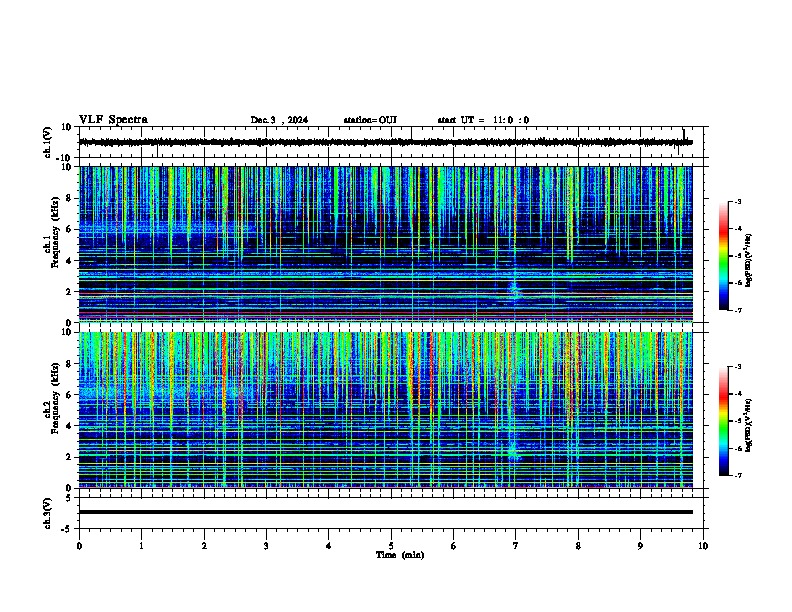Click the "3" tick on the time axis
Image resolution: width=792 pixels, height=612 pixels.
[x=266, y=546]
